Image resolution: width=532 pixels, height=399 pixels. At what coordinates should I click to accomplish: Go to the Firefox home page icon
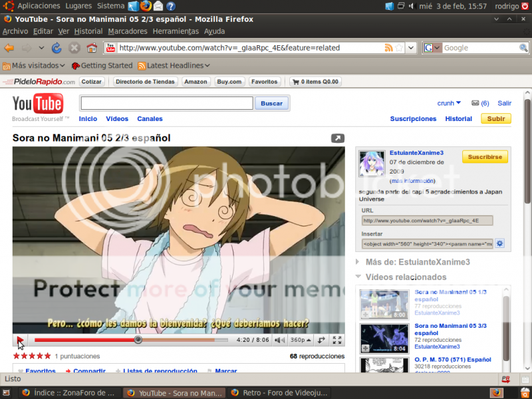pos(92,48)
